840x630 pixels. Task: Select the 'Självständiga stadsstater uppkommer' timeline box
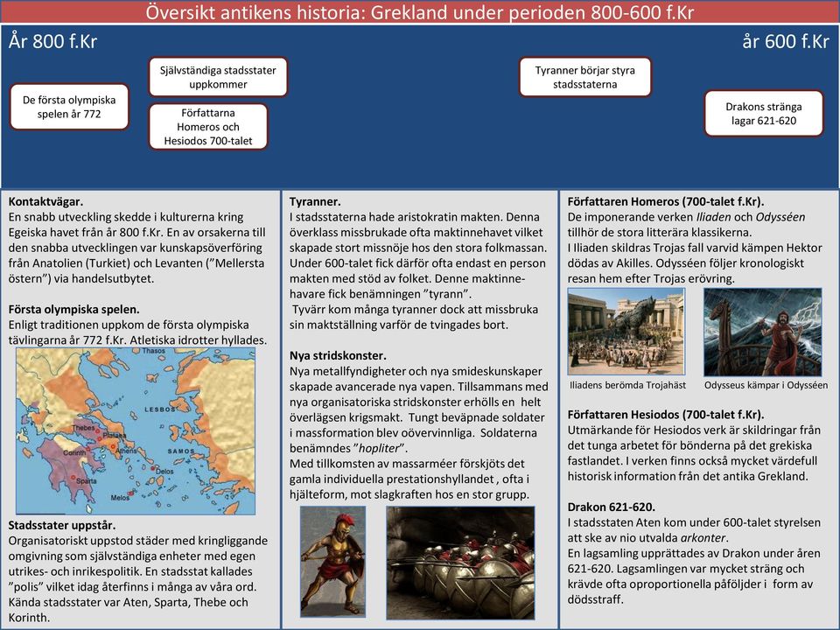[218, 77]
